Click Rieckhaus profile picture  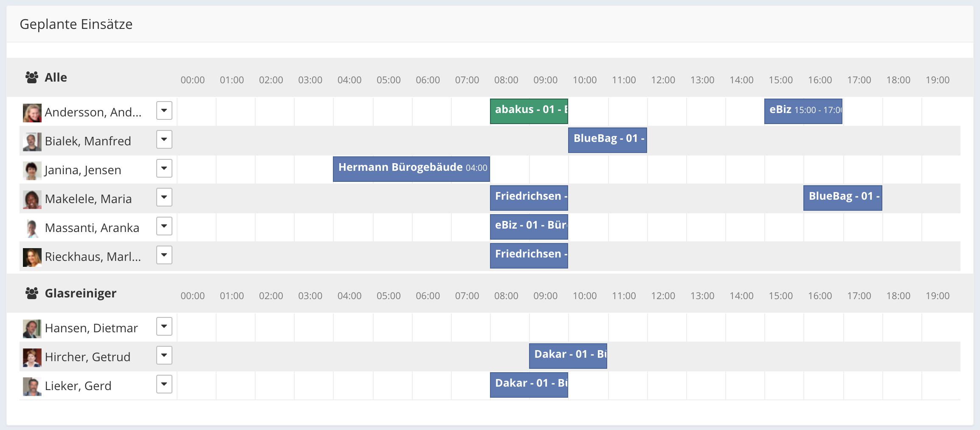click(32, 257)
